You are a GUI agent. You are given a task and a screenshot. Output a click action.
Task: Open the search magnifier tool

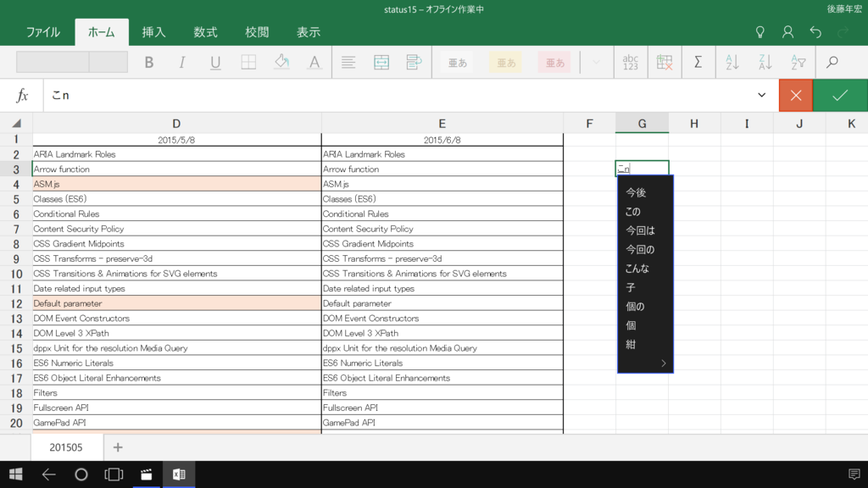[x=832, y=62]
